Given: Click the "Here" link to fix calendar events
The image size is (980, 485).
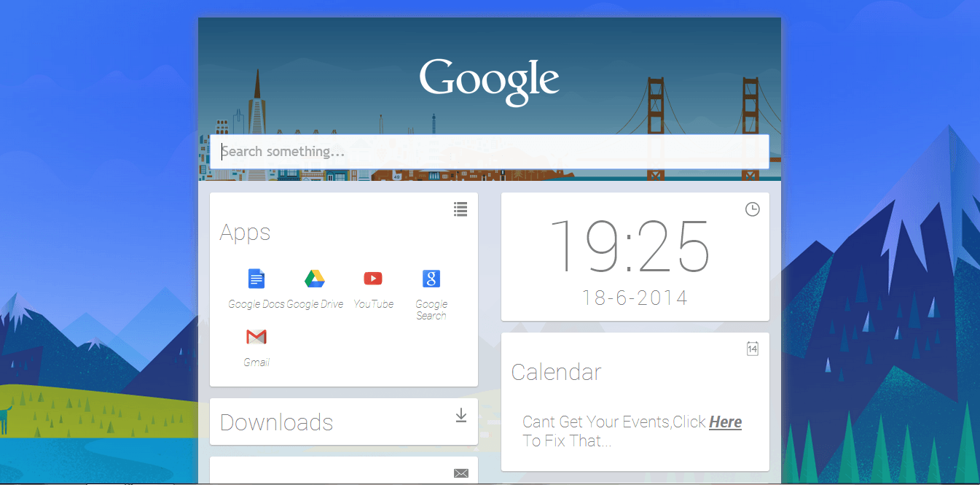Looking at the screenshot, I should click(x=725, y=422).
